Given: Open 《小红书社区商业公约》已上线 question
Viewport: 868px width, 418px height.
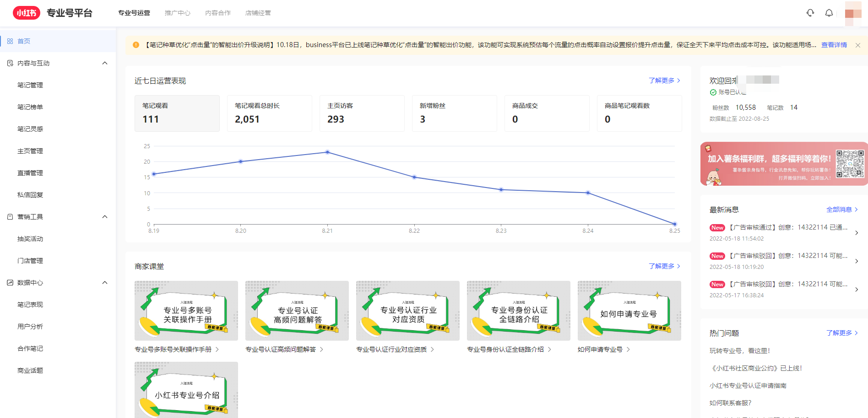Looking at the screenshot, I should pos(756,368).
